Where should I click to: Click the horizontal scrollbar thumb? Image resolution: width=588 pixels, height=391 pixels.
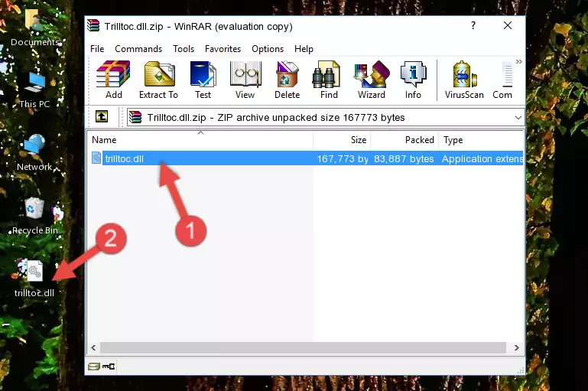[x=303, y=347]
